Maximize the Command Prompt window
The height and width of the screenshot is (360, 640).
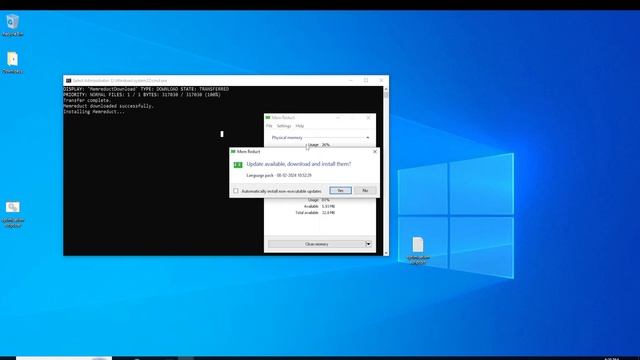point(366,80)
